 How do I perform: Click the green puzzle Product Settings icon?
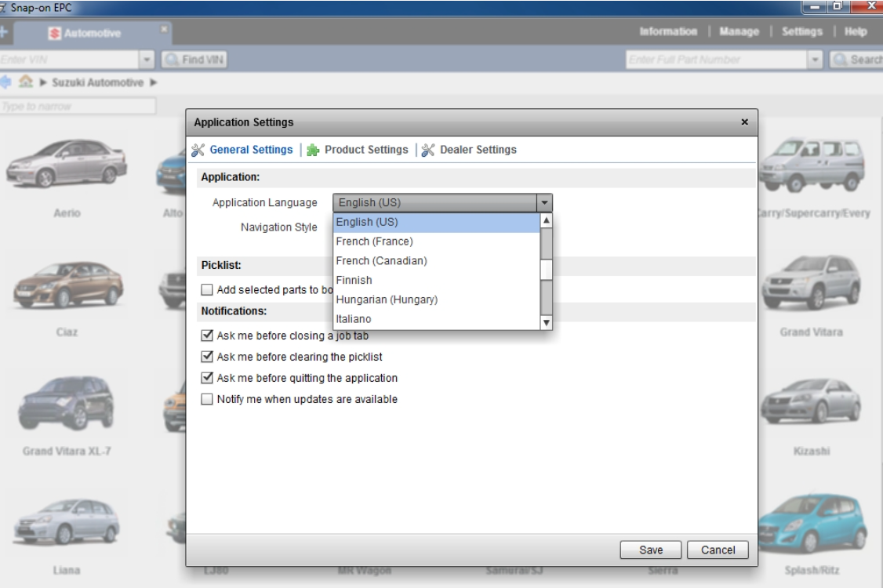click(313, 150)
